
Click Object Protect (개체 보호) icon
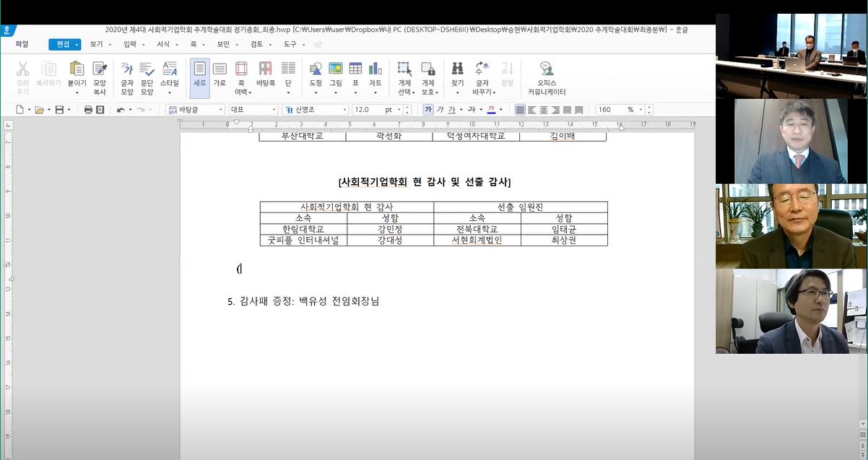(x=428, y=69)
